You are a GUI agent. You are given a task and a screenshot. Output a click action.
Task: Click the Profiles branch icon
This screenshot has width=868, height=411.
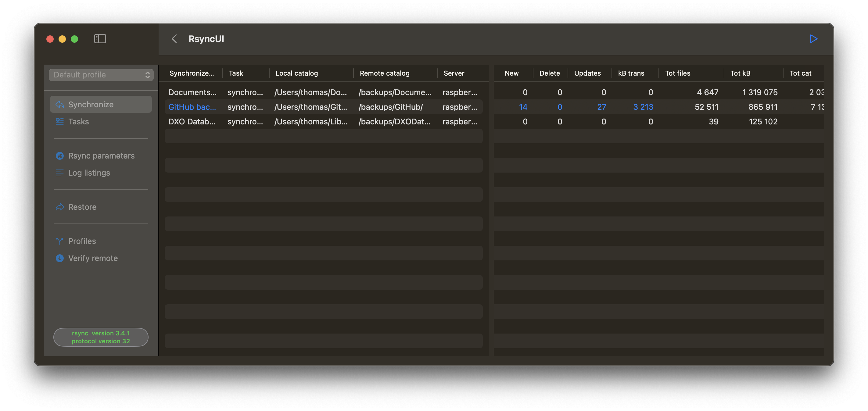(60, 241)
